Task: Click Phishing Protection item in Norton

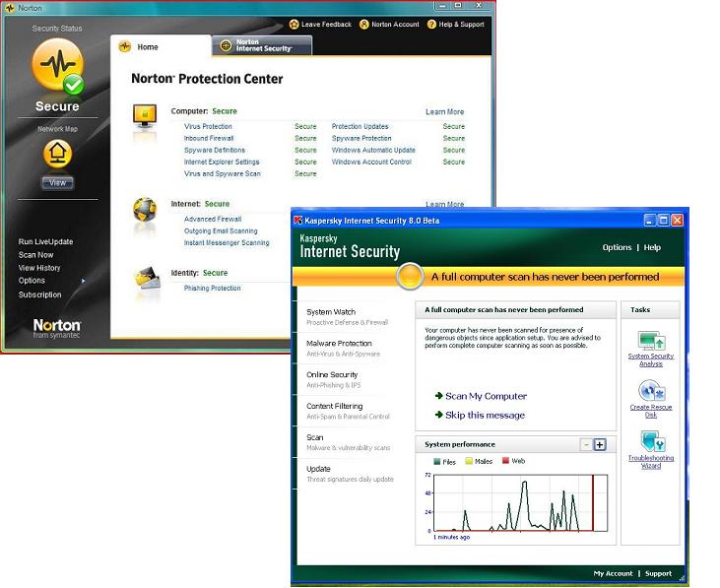Action: pyautogui.click(x=212, y=288)
